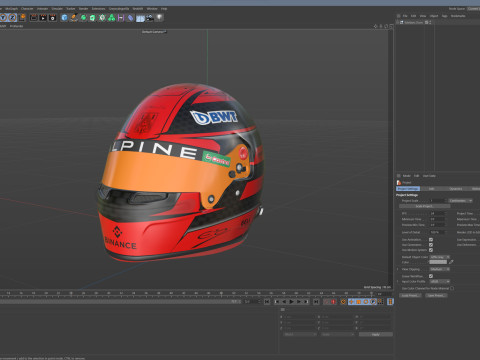The image size is (480, 360).
Task: Toggle the Use Animation checkbox
Action: coord(431,240)
